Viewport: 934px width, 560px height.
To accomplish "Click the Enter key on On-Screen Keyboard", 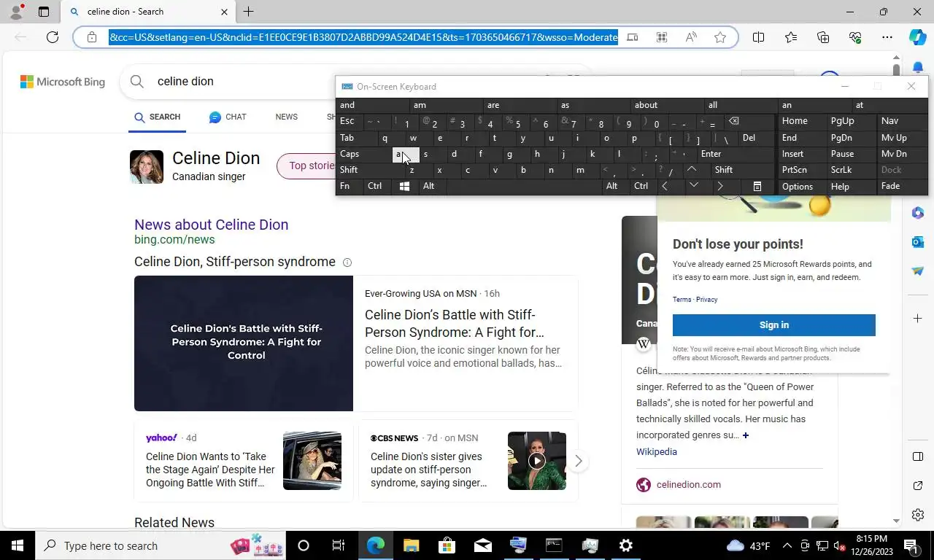I will pyautogui.click(x=736, y=154).
